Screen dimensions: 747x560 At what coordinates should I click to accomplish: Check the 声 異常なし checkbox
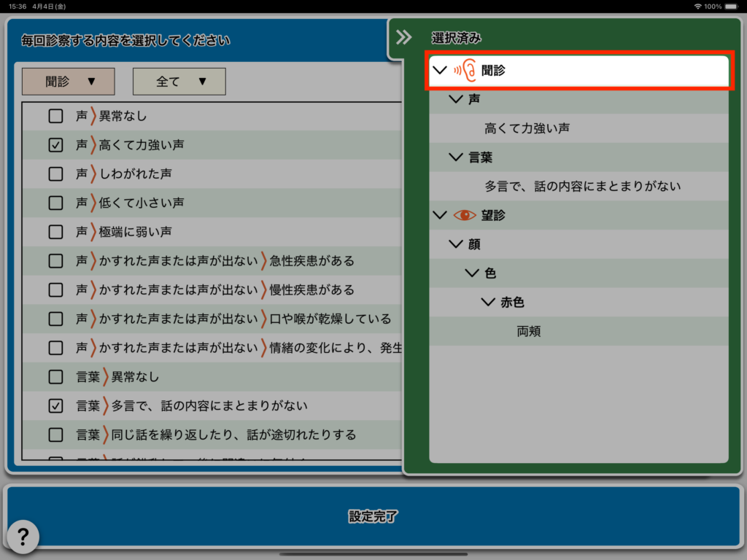[55, 115]
